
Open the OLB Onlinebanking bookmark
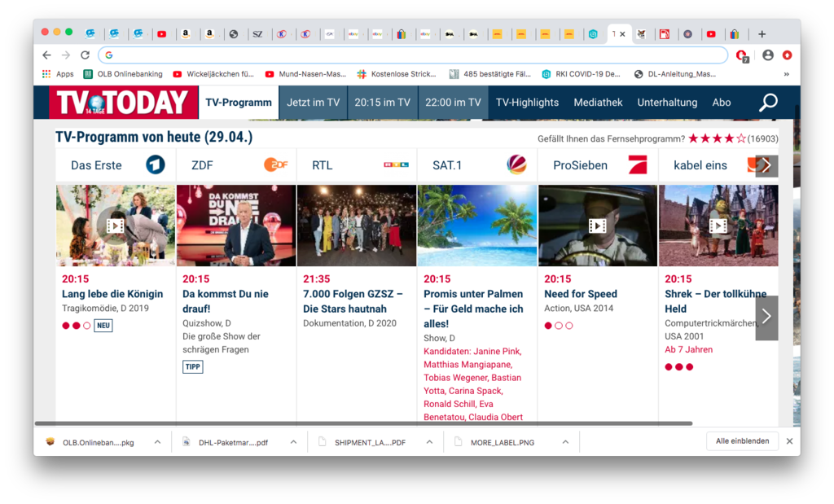point(123,74)
